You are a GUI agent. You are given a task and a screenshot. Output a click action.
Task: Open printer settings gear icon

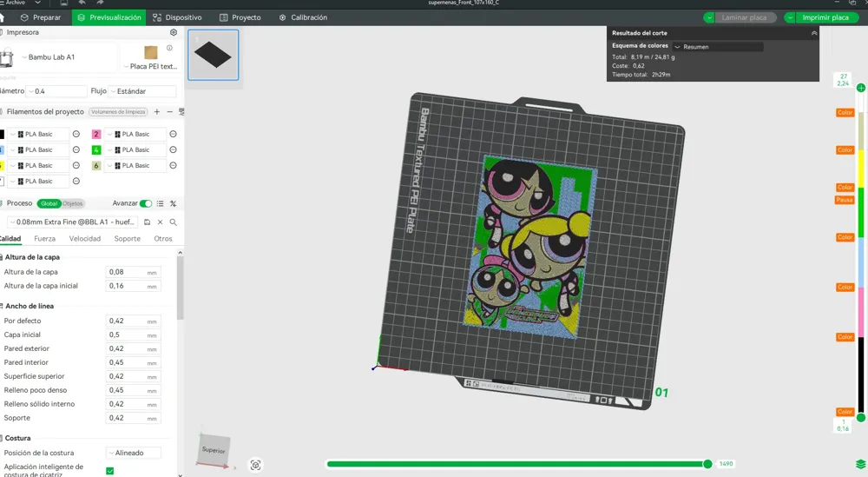click(x=174, y=32)
